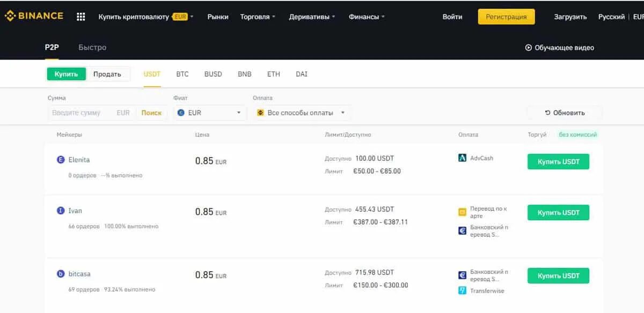The width and height of the screenshot is (644, 313).
Task: Select the Купить toggle
Action: tap(66, 74)
